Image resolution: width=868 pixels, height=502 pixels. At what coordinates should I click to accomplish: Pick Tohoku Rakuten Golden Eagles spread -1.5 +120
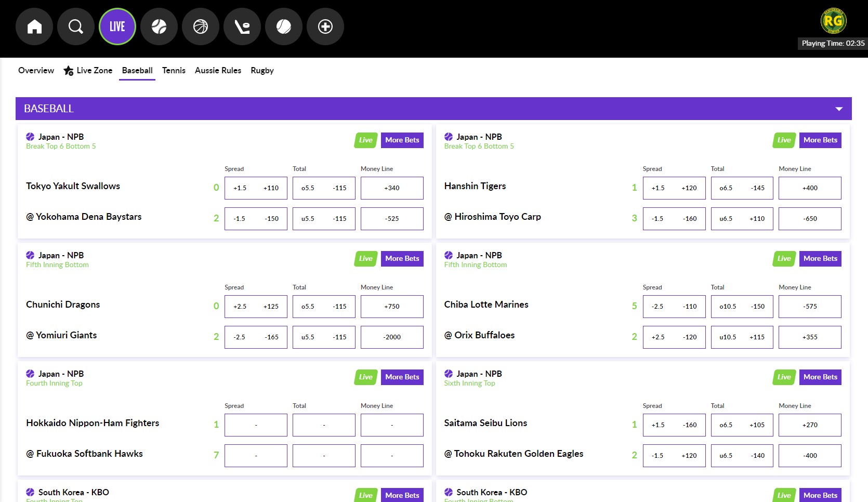tap(674, 456)
